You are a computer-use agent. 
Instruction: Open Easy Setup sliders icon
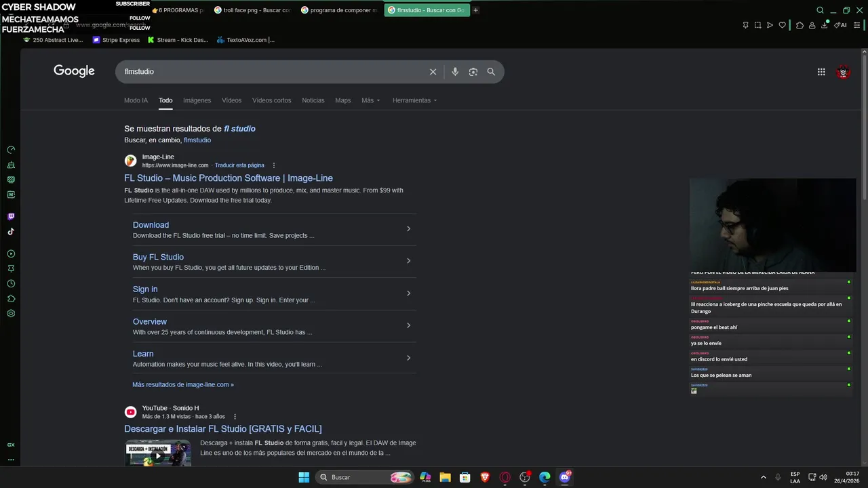857,25
